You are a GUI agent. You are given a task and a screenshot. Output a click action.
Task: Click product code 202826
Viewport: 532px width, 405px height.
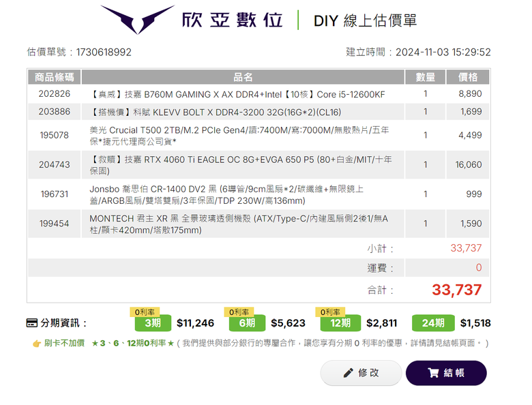tap(55, 93)
